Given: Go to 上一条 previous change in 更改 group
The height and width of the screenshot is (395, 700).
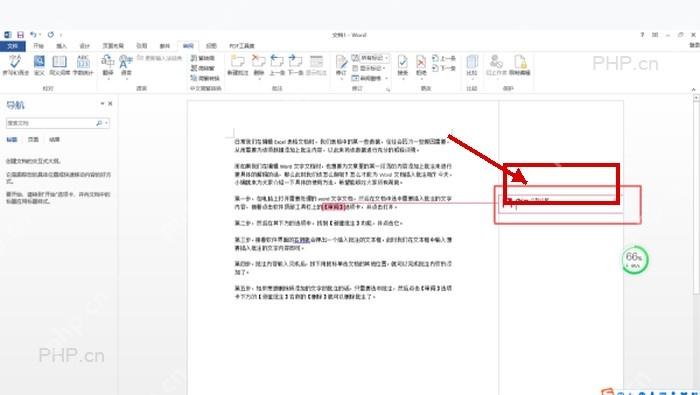Looking at the screenshot, I should [x=444, y=58].
